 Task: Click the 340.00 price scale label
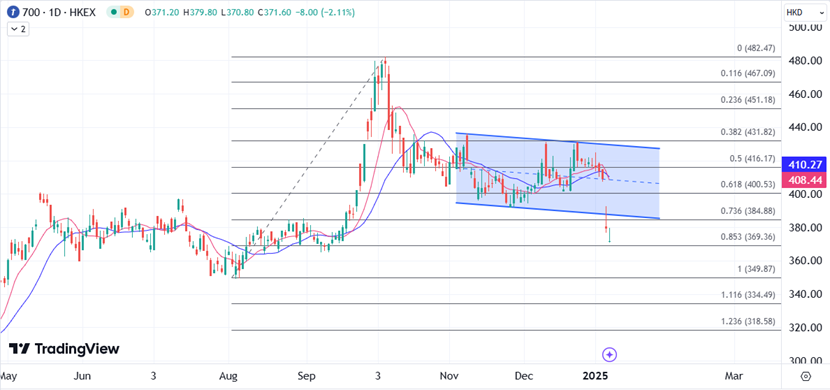pos(804,295)
